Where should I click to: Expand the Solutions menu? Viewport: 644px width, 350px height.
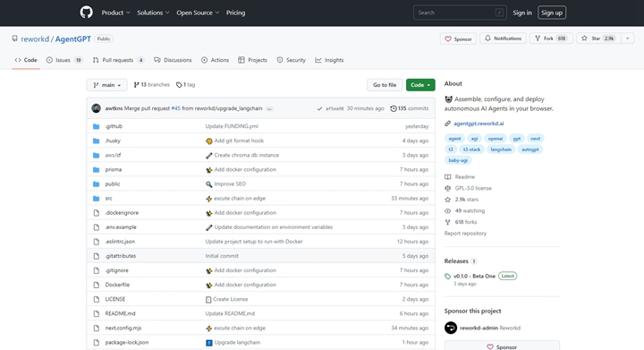click(x=153, y=13)
